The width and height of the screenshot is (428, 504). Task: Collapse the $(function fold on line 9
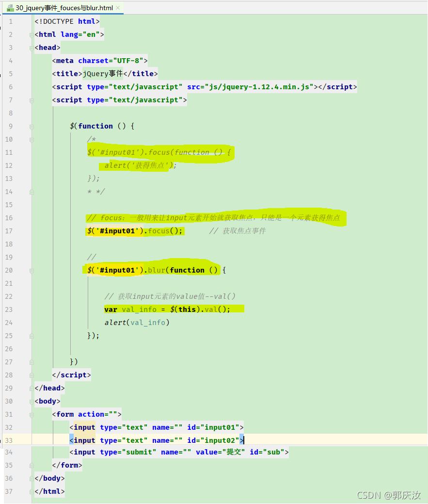[x=32, y=126]
